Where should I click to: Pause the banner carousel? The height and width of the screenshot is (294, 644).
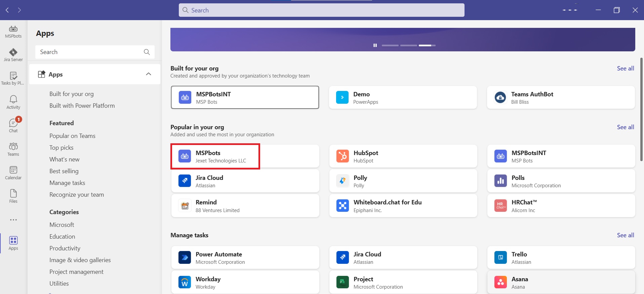coord(375,45)
